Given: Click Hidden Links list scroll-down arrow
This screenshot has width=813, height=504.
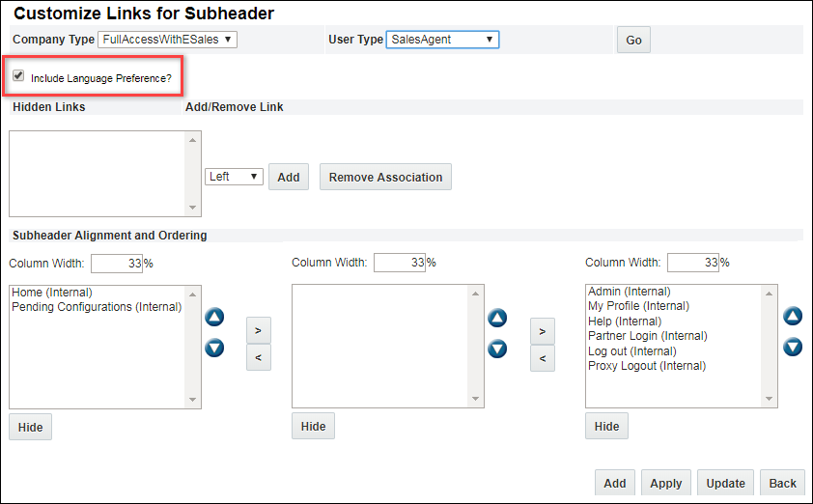Looking at the screenshot, I should [193, 208].
